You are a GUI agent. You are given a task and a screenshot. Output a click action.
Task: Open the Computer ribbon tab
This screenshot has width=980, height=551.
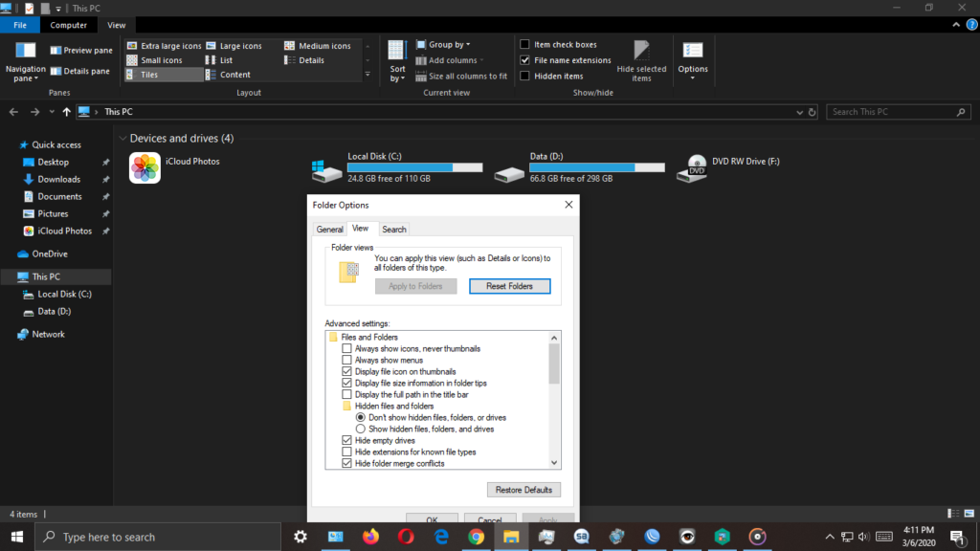coord(69,25)
